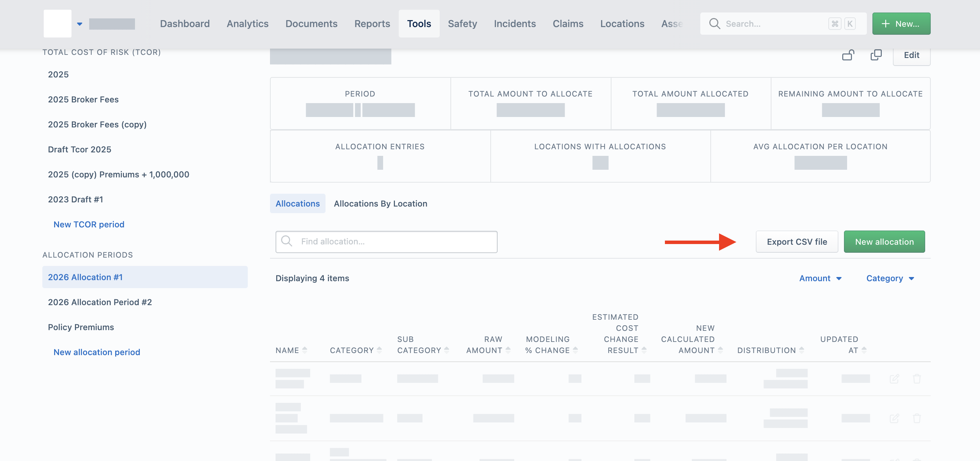The width and height of the screenshot is (980, 461).
Task: Switch to the Allocations tab
Action: [x=297, y=204]
